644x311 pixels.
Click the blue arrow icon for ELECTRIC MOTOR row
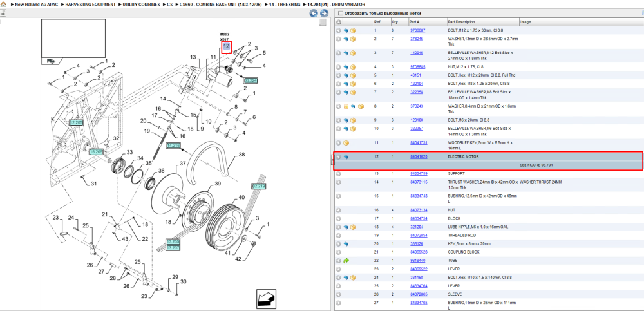(x=346, y=157)
